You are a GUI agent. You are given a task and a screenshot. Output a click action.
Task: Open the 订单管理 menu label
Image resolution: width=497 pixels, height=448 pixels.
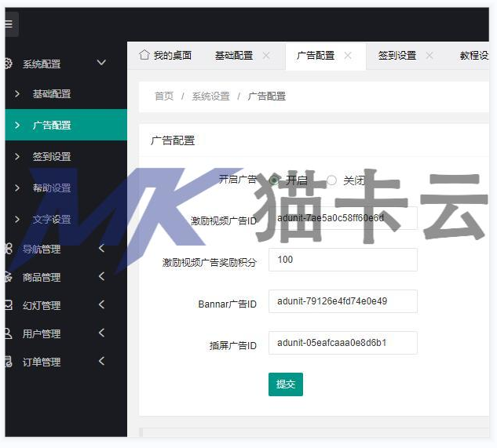(x=42, y=362)
